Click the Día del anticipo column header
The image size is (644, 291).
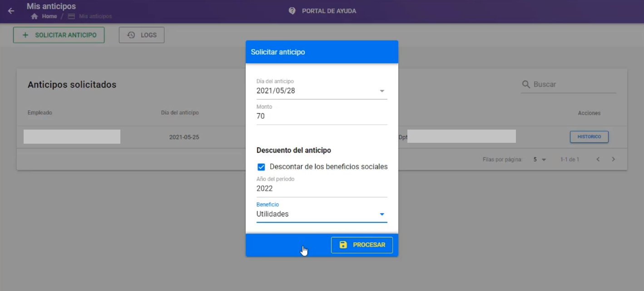(x=180, y=113)
